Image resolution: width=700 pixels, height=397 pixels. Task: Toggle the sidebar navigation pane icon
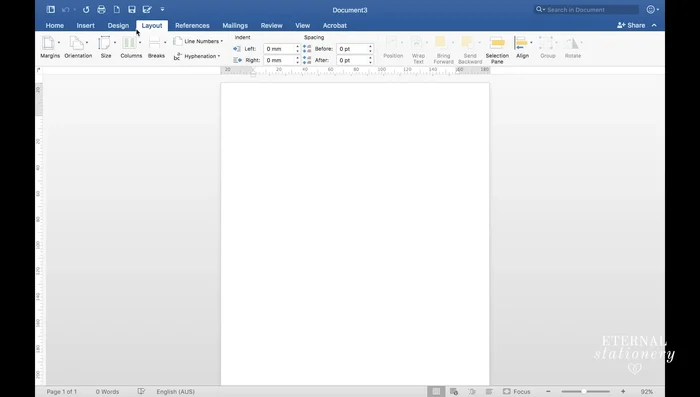coord(50,9)
